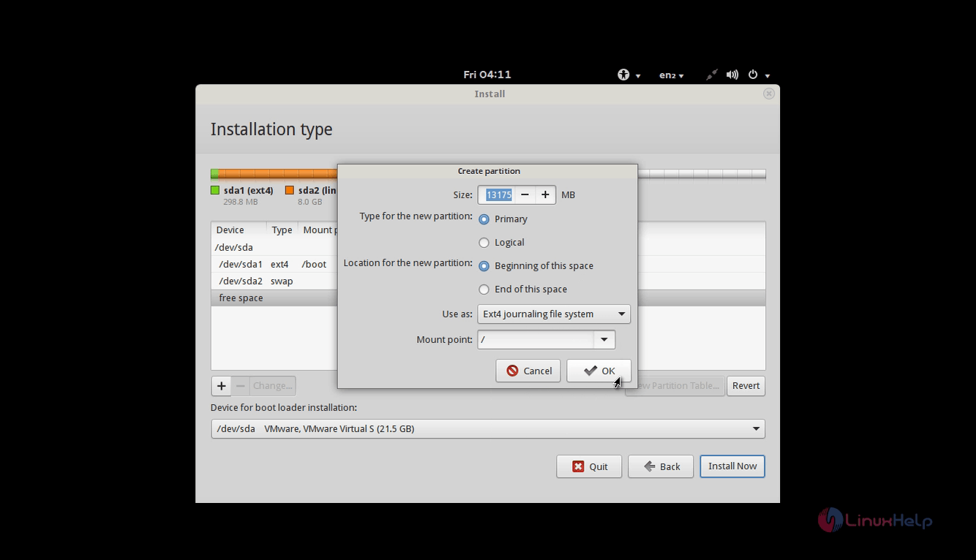The image size is (976, 560).
Task: Open the accessibility menu in top bar
Action: (x=628, y=75)
